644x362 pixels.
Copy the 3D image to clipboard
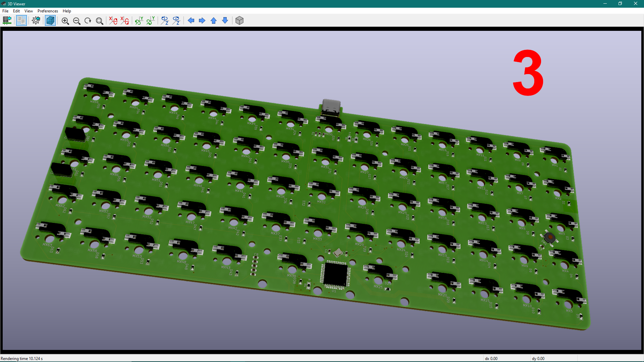[21, 20]
